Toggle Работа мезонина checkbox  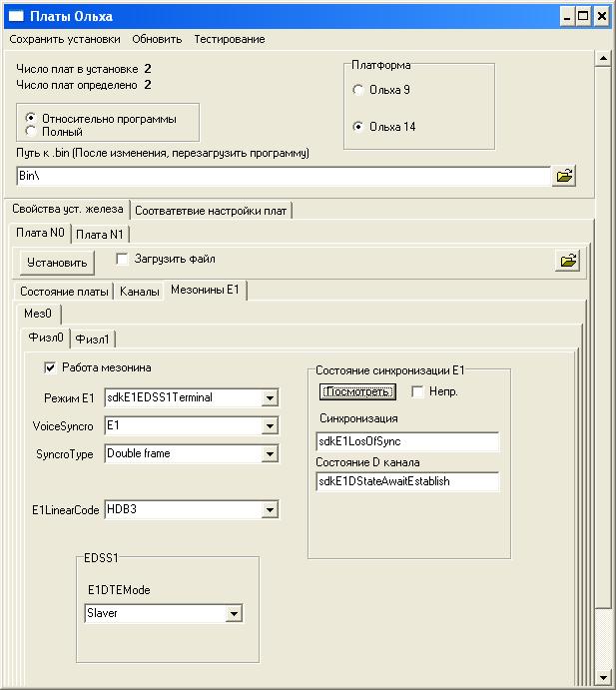[x=50, y=367]
